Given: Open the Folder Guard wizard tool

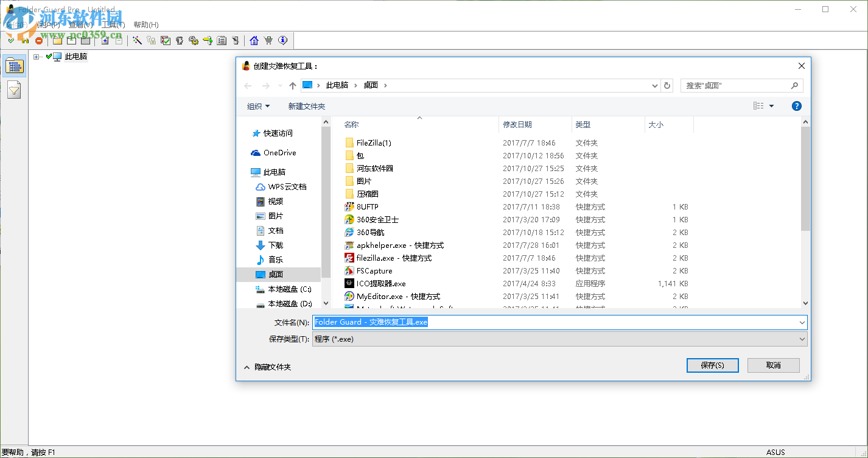Looking at the screenshot, I should pyautogui.click(x=138, y=40).
